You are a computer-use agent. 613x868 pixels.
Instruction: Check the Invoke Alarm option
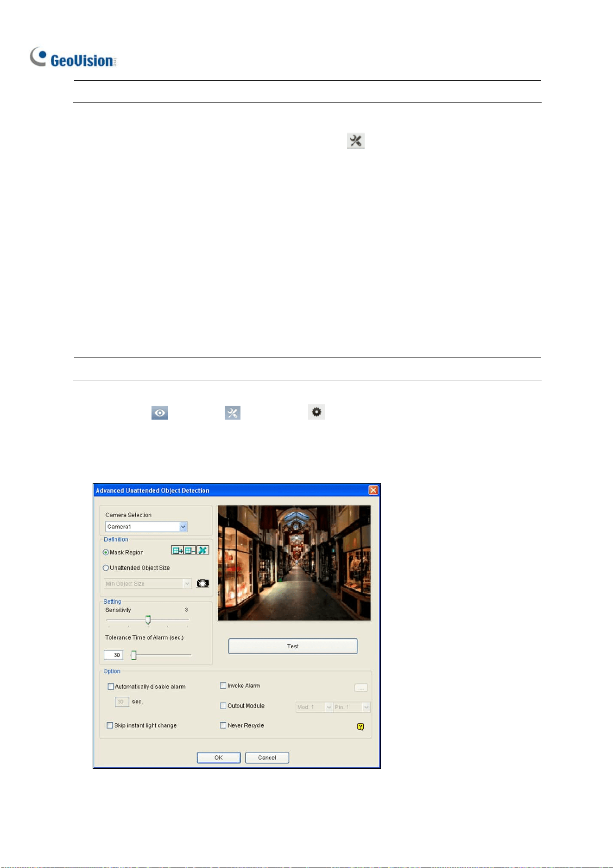click(x=223, y=685)
